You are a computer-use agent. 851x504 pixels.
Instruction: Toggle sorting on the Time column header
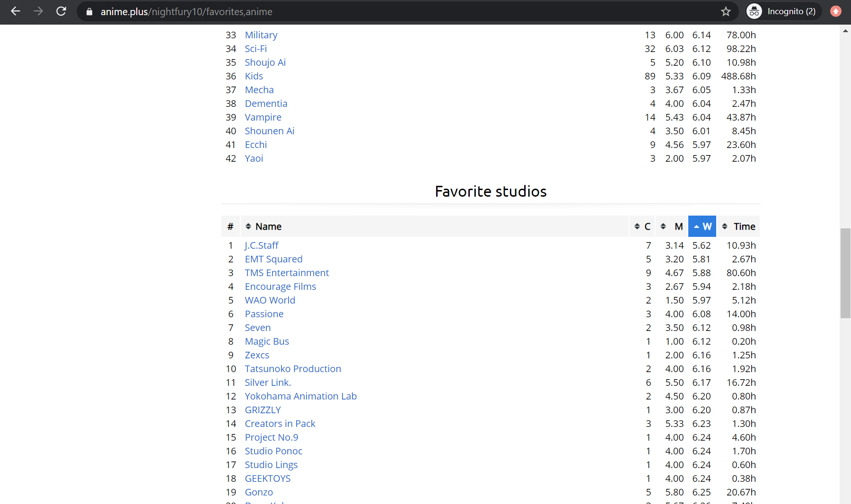pyautogui.click(x=744, y=226)
